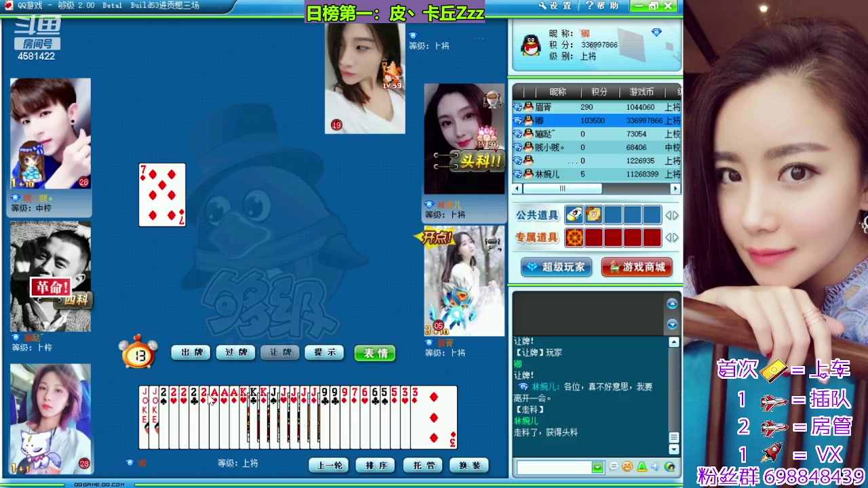The height and width of the screenshot is (488, 868).
Task: Click the played 7 of diamonds card
Action: point(162,195)
